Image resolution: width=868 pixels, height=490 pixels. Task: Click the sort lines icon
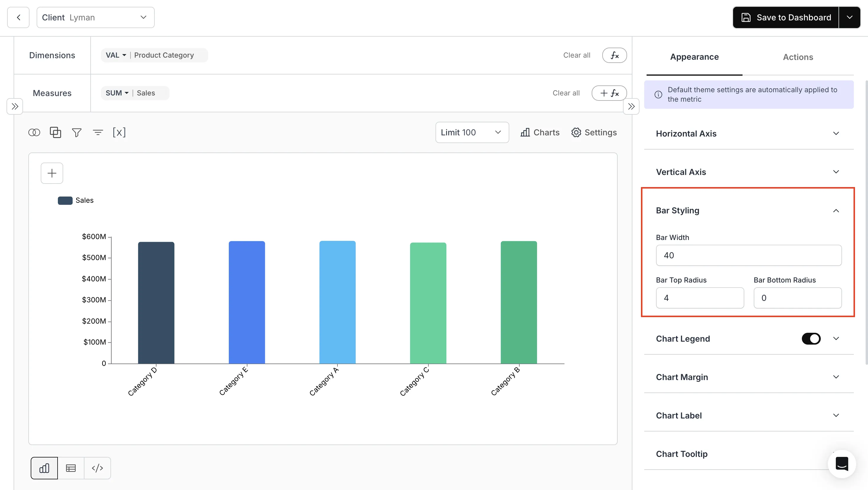(x=98, y=132)
